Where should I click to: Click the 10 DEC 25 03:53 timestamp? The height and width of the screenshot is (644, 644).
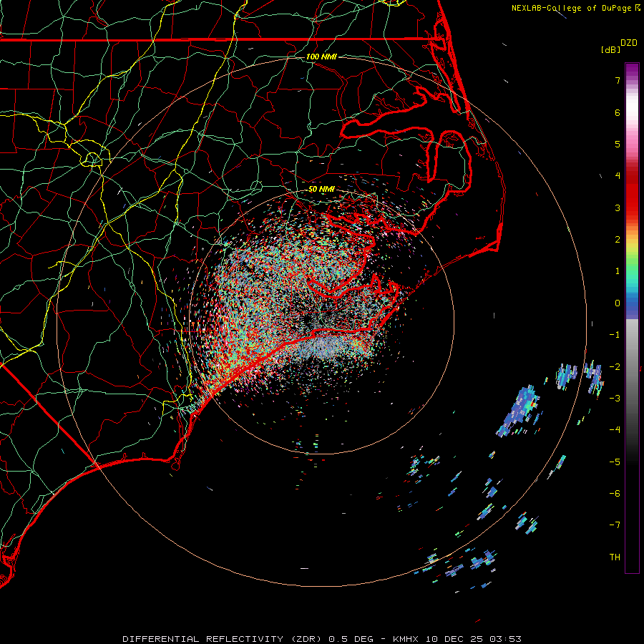point(473,639)
